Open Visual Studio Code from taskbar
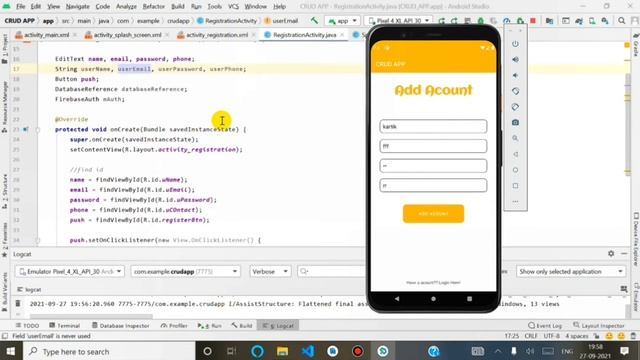Screen dimensions: 640x360 click(x=308, y=351)
